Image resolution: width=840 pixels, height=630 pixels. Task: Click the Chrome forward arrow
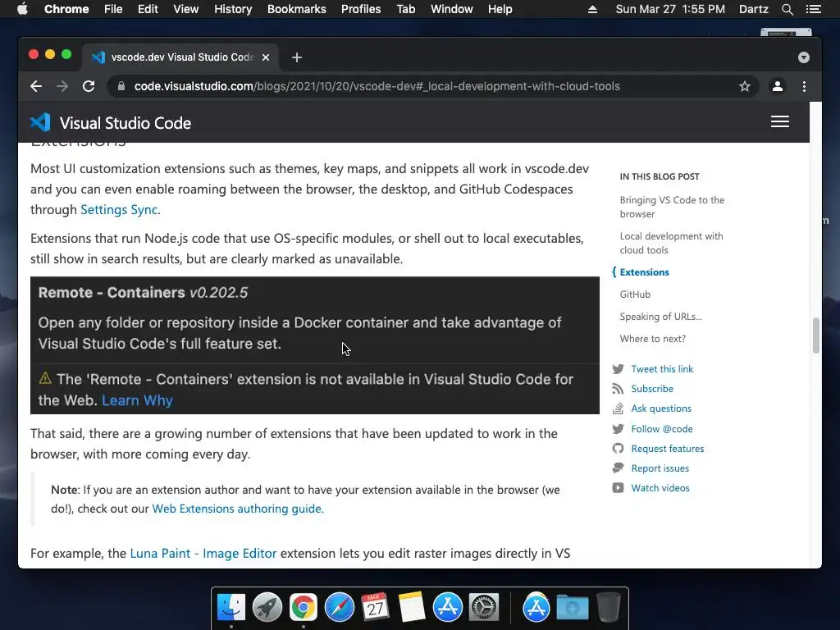(x=62, y=86)
